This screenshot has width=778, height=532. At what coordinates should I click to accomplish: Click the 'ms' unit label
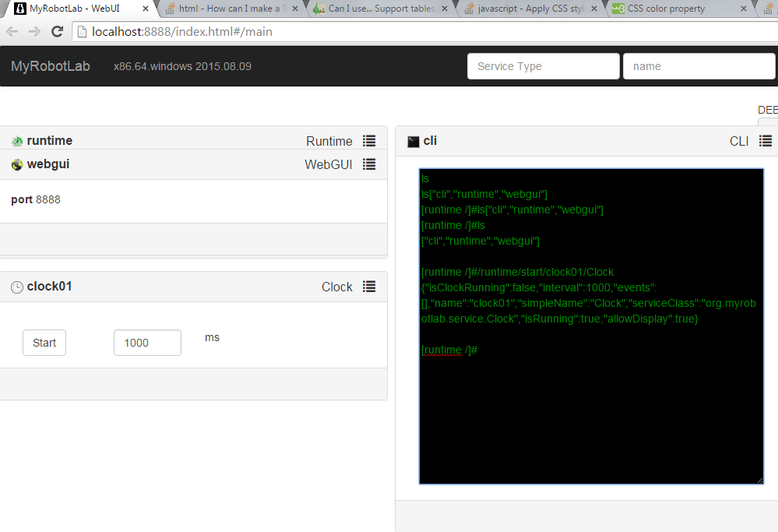pyautogui.click(x=212, y=337)
